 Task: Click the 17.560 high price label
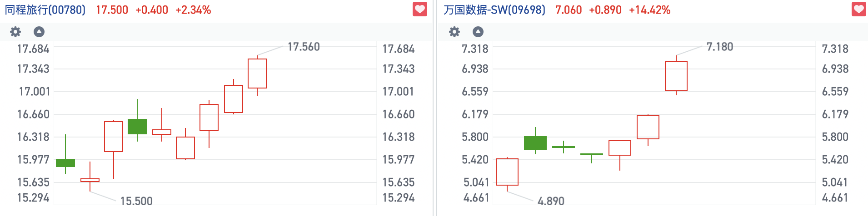pyautogui.click(x=304, y=47)
